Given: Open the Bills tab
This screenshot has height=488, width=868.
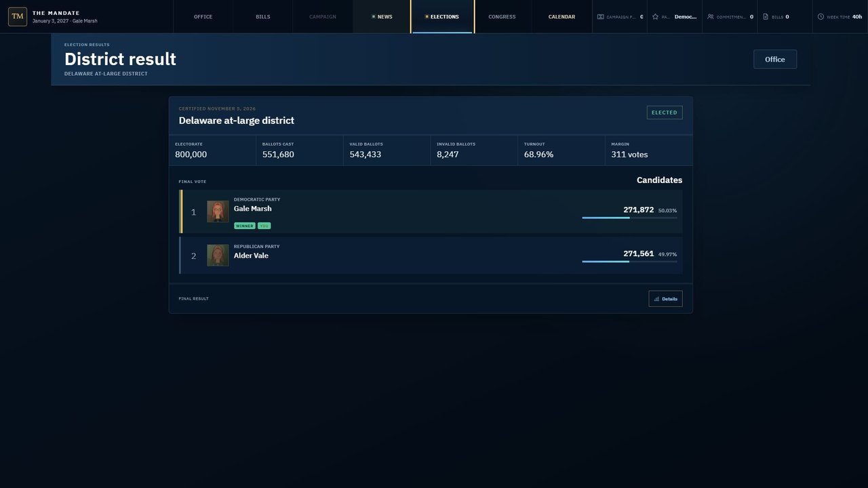Looking at the screenshot, I should coord(262,16).
